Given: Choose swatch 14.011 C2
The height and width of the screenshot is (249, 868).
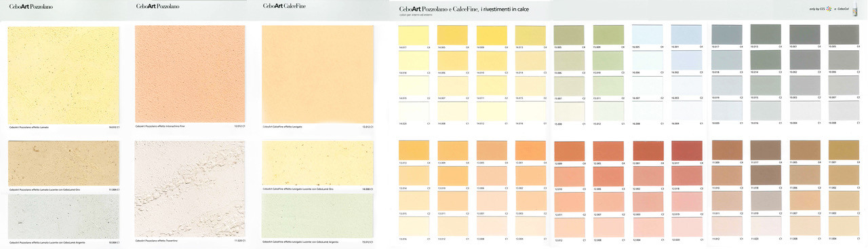Looking at the screenshot, I should click(492, 86).
